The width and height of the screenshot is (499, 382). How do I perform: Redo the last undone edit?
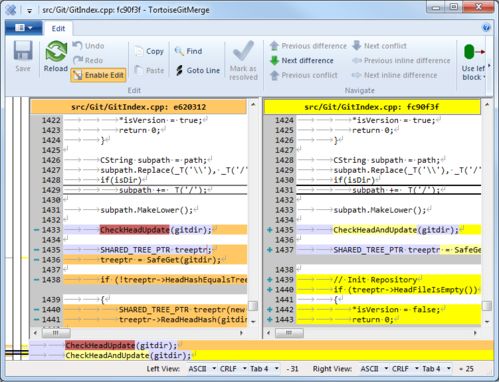[x=88, y=60]
